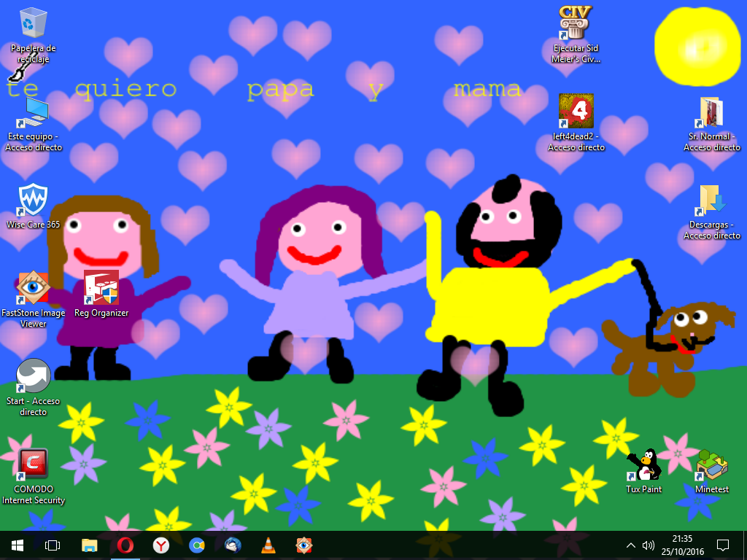Viewport: 747px width, 560px height.
Task: Open Yandex browser from taskbar
Action: click(x=161, y=545)
